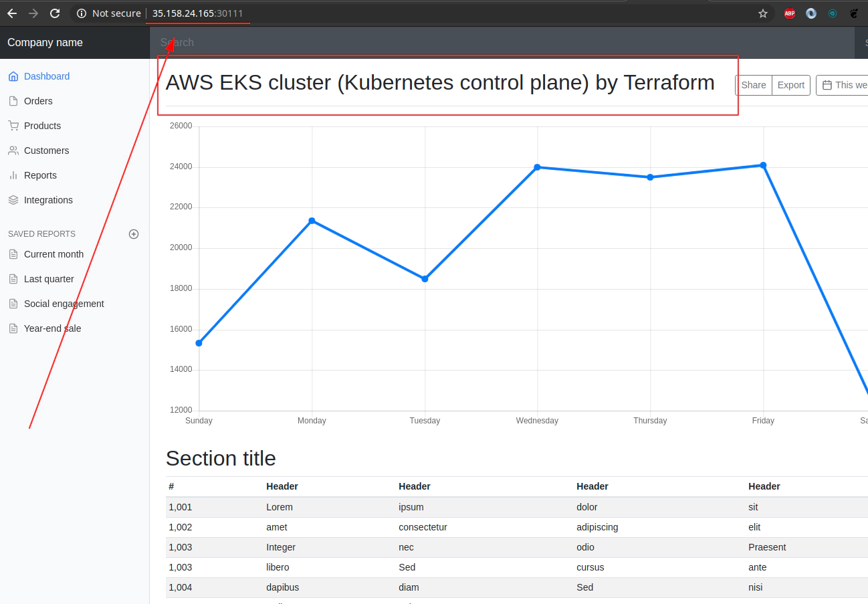The image size is (868, 604).
Task: Click the 26000 y-axis label
Action: point(181,126)
